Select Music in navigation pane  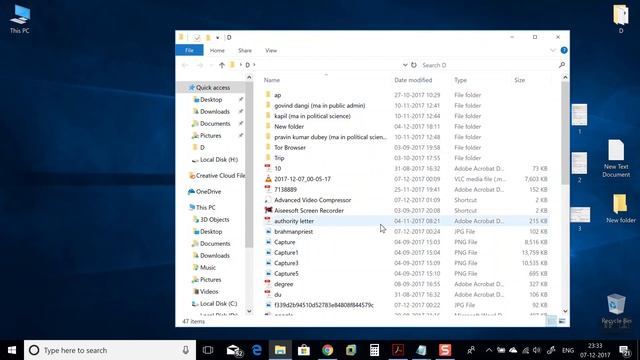click(x=208, y=267)
